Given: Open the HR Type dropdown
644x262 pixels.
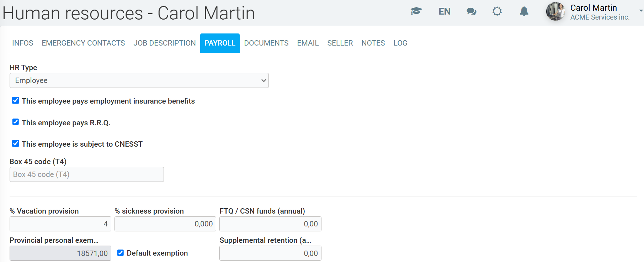Looking at the screenshot, I should pos(139,80).
